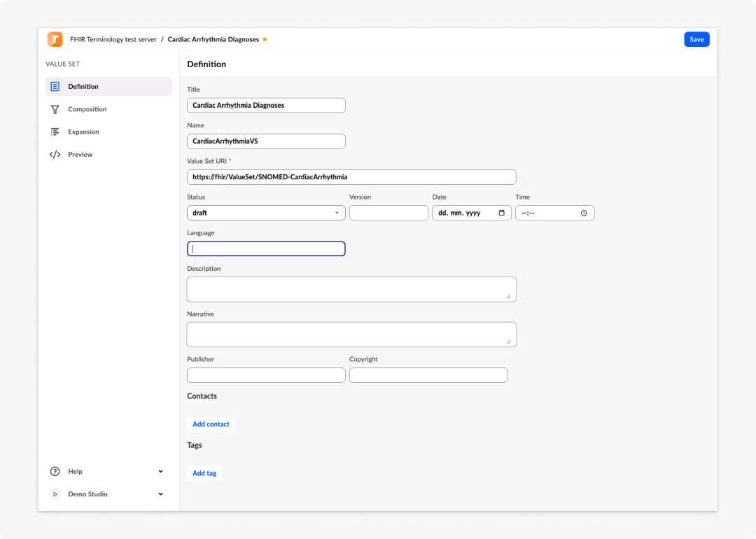Image resolution: width=756 pixels, height=539 pixels.
Task: Expand the Demo Studio chevron
Action: pyautogui.click(x=160, y=494)
